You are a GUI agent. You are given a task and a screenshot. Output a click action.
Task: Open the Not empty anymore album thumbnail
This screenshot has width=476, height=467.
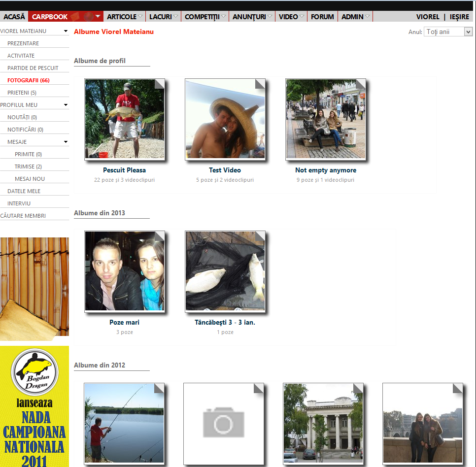click(325, 119)
